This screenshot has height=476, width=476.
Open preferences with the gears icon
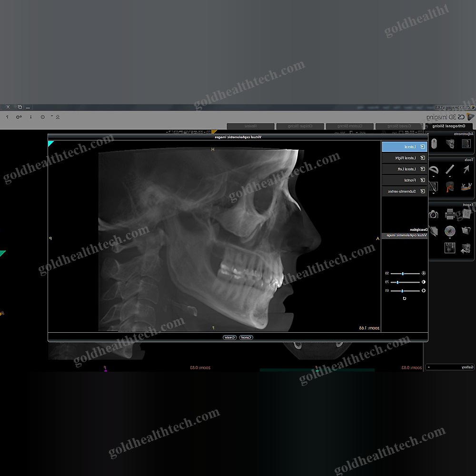coord(19,117)
